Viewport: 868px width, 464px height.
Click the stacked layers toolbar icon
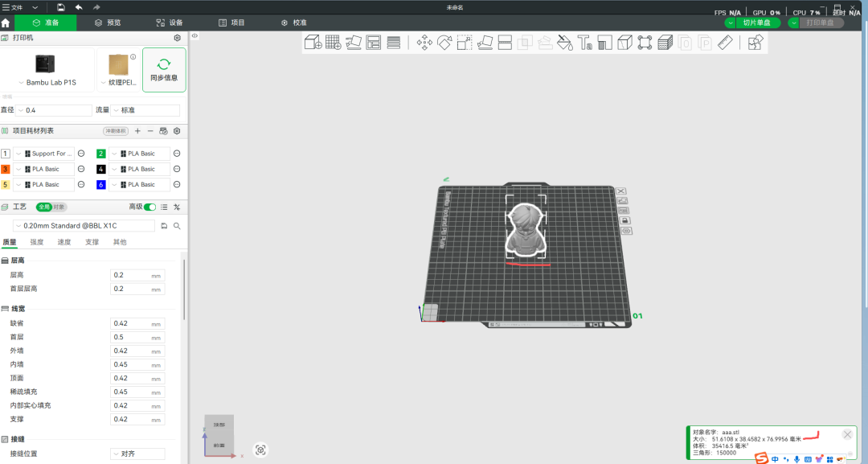pos(665,42)
